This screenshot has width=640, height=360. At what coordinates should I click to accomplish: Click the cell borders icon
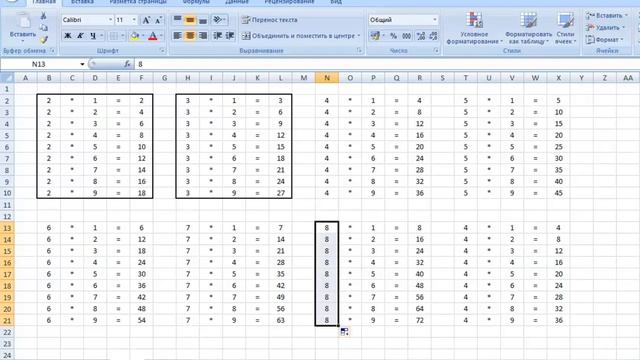(x=113, y=36)
